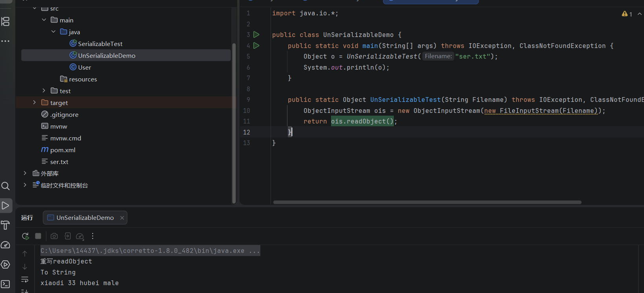Collapse the main folder
Viewport: 644px width, 293px height.
(44, 20)
